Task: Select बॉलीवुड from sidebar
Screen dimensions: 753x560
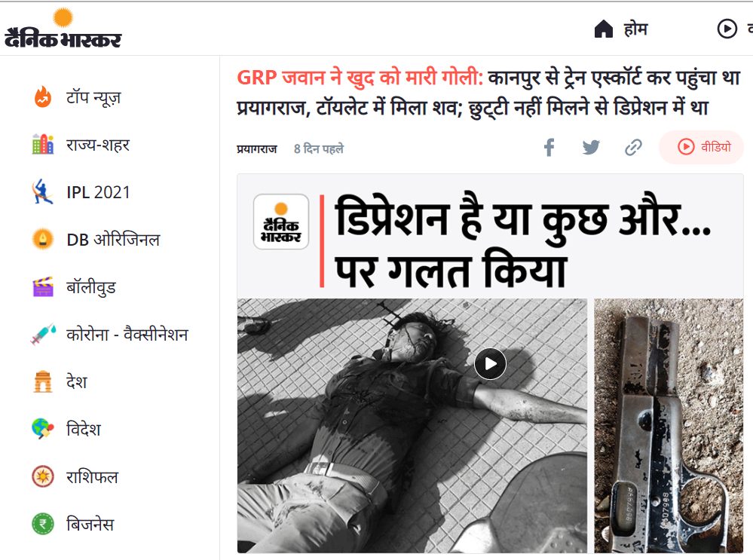Action: pos(91,287)
